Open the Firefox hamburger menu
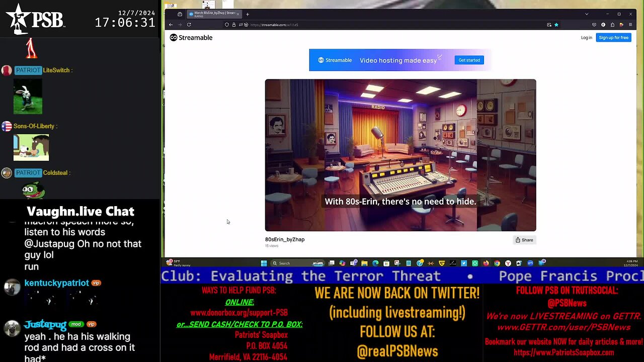Screen dimensions: 644x362 (x=630, y=25)
